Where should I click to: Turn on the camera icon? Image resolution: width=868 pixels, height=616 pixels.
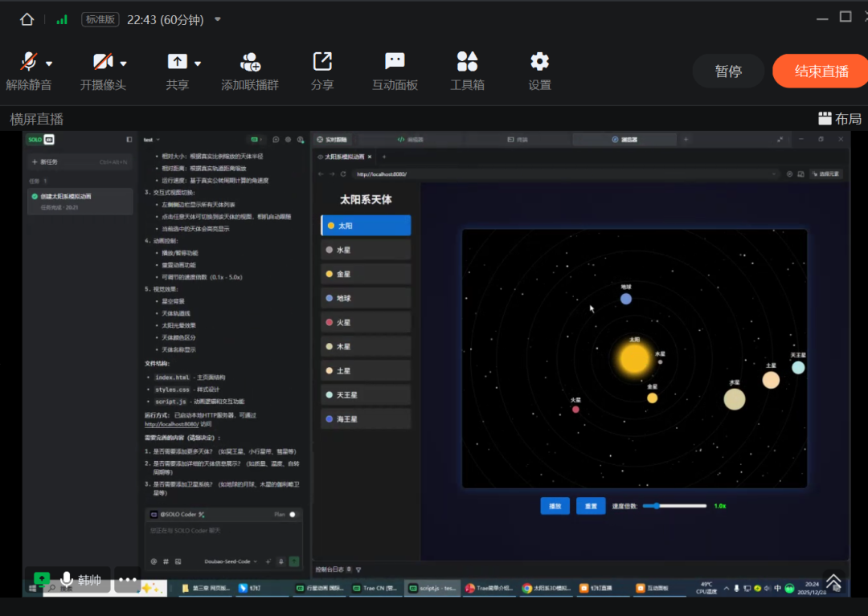point(102,62)
